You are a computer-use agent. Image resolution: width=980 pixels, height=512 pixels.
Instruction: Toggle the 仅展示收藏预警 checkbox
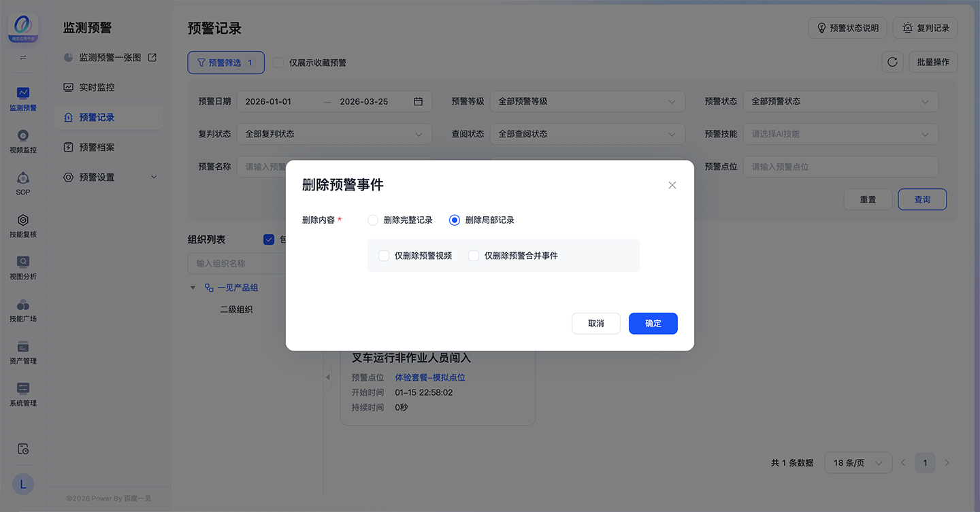click(278, 63)
